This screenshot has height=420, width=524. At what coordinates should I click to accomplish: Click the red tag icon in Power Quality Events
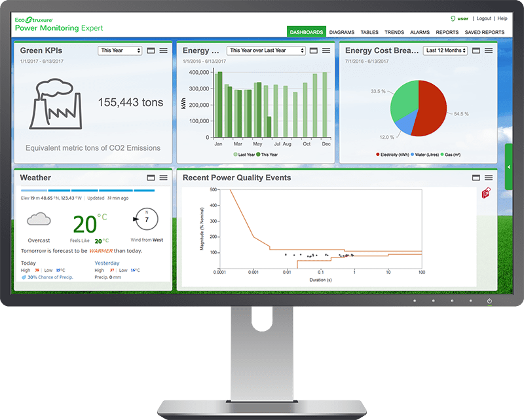(486, 193)
